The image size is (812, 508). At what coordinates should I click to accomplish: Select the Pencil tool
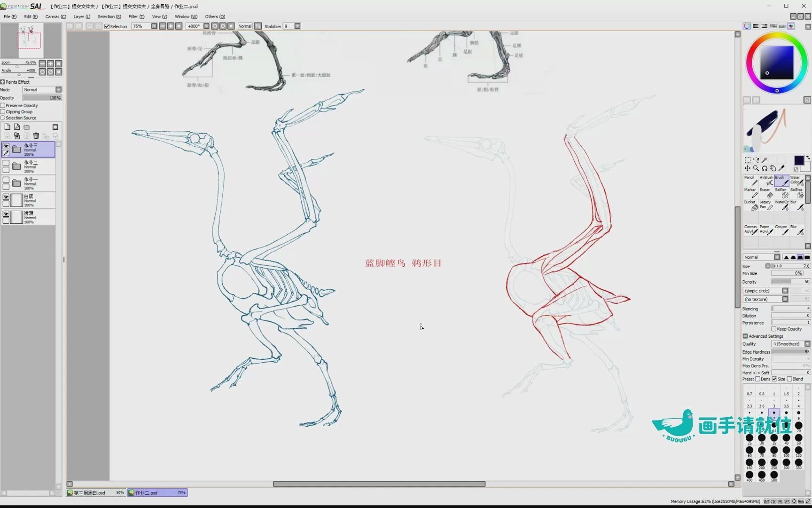click(x=750, y=181)
